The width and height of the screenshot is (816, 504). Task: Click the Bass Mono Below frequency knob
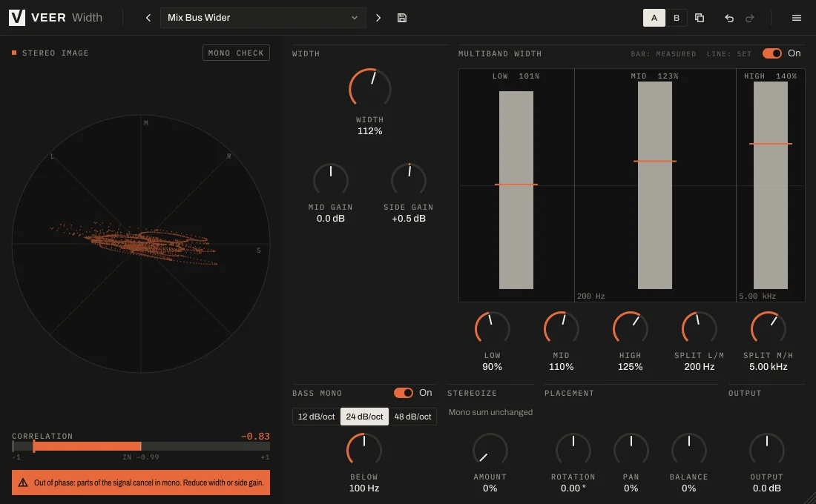pyautogui.click(x=363, y=450)
